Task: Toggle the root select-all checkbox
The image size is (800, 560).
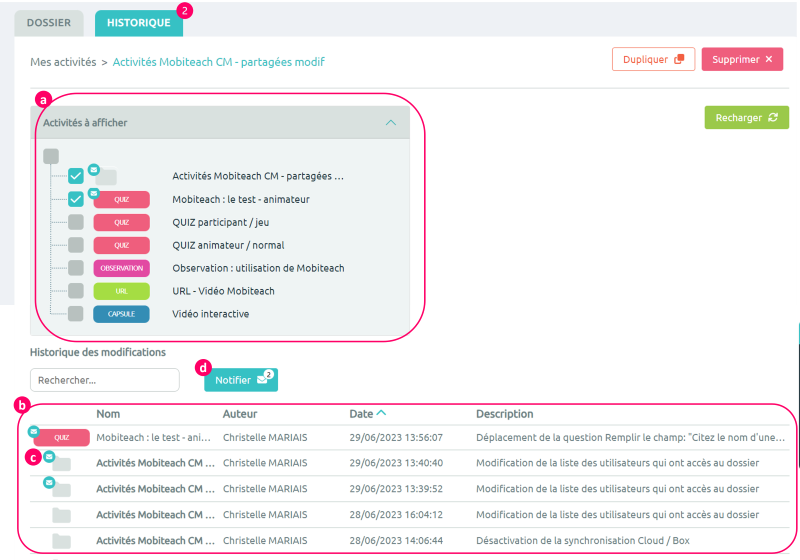Action: [51, 156]
